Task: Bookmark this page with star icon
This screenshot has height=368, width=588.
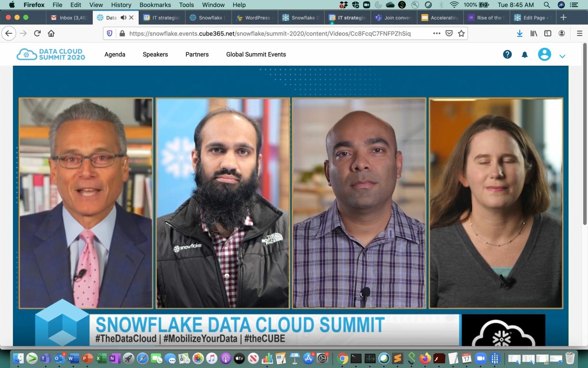Action: (x=461, y=33)
